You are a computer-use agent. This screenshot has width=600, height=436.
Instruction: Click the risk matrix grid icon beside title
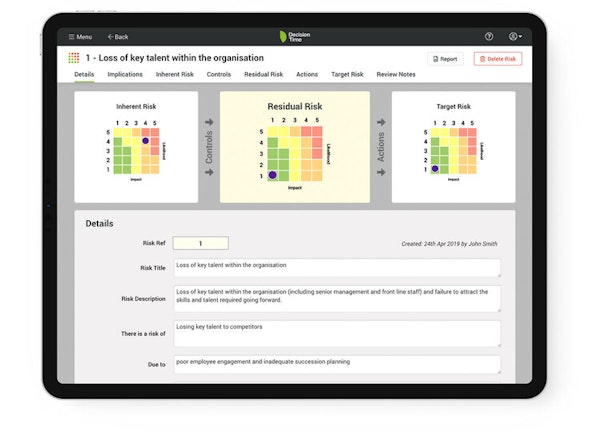pyautogui.click(x=74, y=58)
